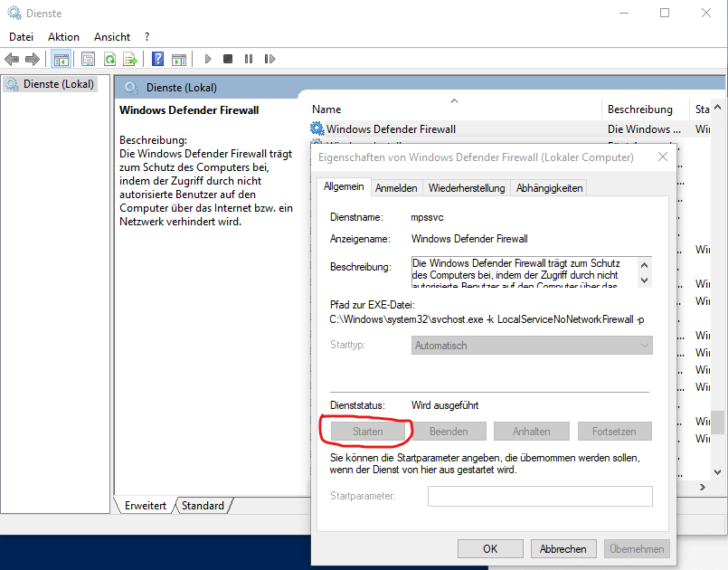This screenshot has width=728, height=570.
Task: Click the 'Wird ausgeführt' status text
Action: tap(445, 405)
